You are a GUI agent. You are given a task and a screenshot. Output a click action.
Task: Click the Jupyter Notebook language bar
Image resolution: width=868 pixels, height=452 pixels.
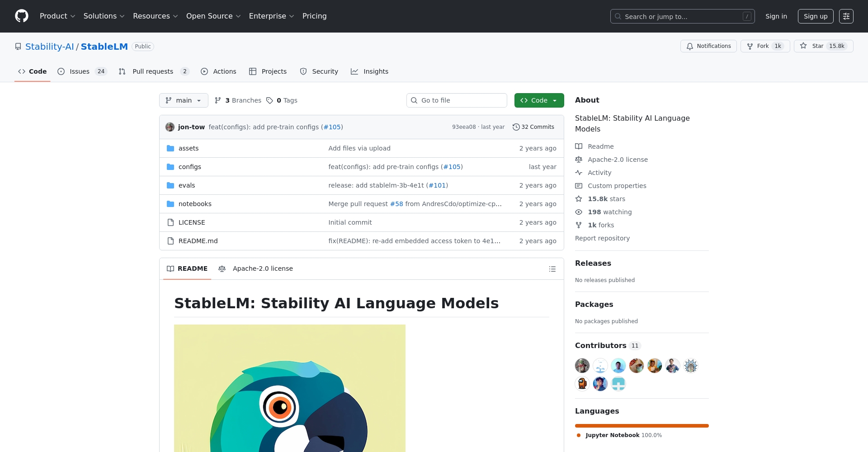[x=642, y=426]
